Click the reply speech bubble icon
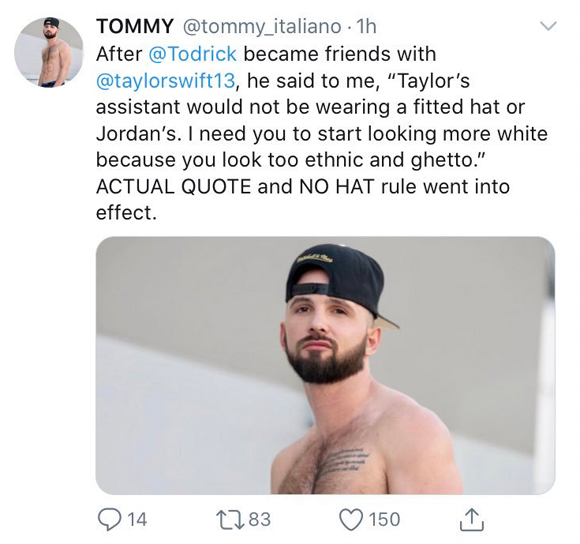This screenshot has height=544, width=580. [109, 519]
